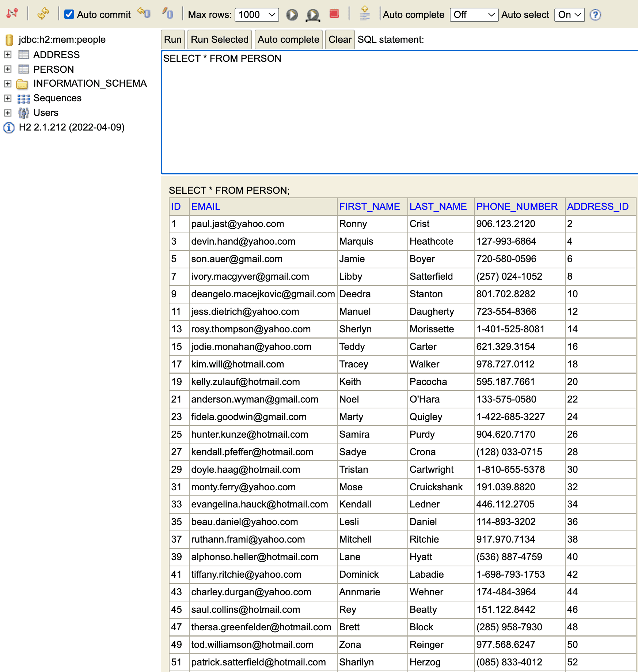Open the Max rows dropdown

point(257,15)
